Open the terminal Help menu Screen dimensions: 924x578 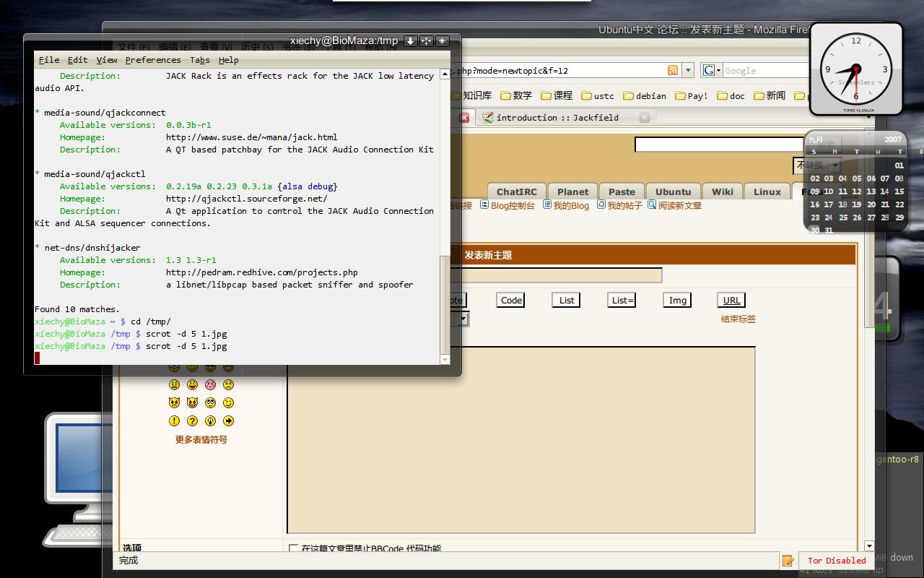229,60
